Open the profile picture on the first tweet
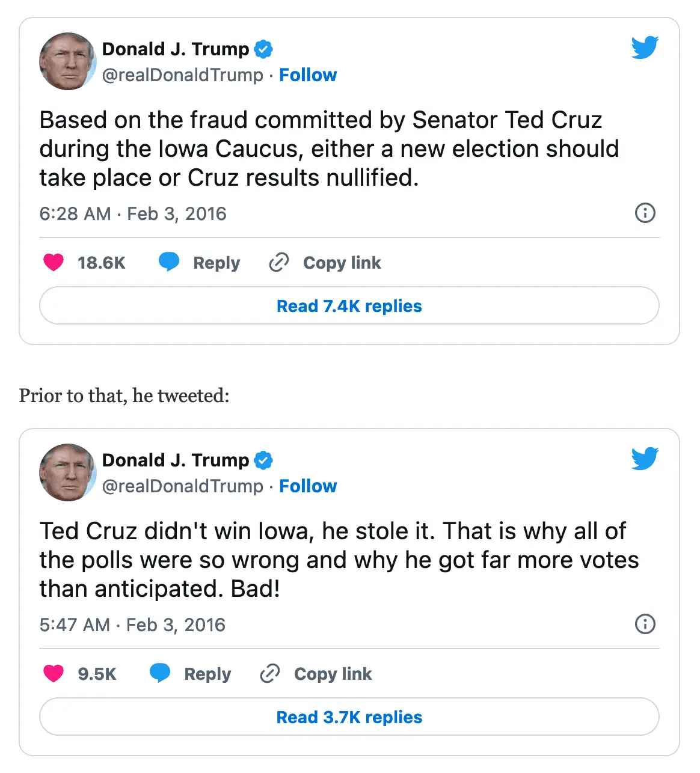Image resolution: width=700 pixels, height=773 pixels. [67, 61]
